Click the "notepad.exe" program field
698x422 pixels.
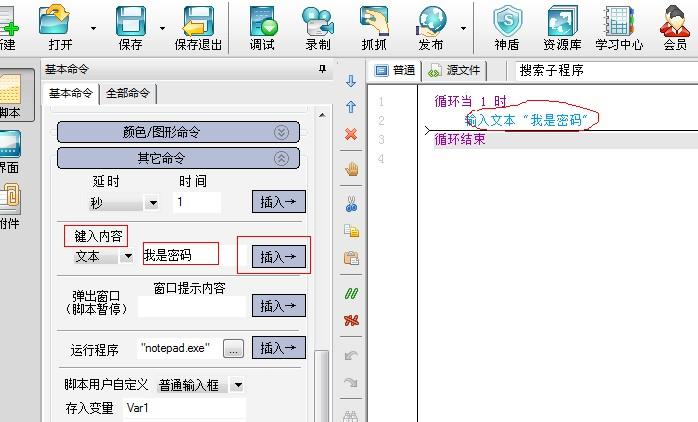[178, 348]
